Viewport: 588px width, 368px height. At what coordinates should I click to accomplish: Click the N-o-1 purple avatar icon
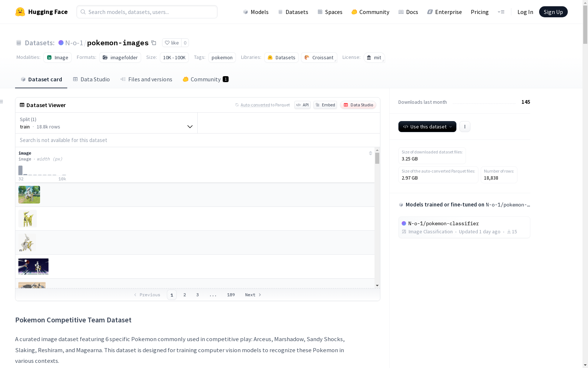pos(61,43)
